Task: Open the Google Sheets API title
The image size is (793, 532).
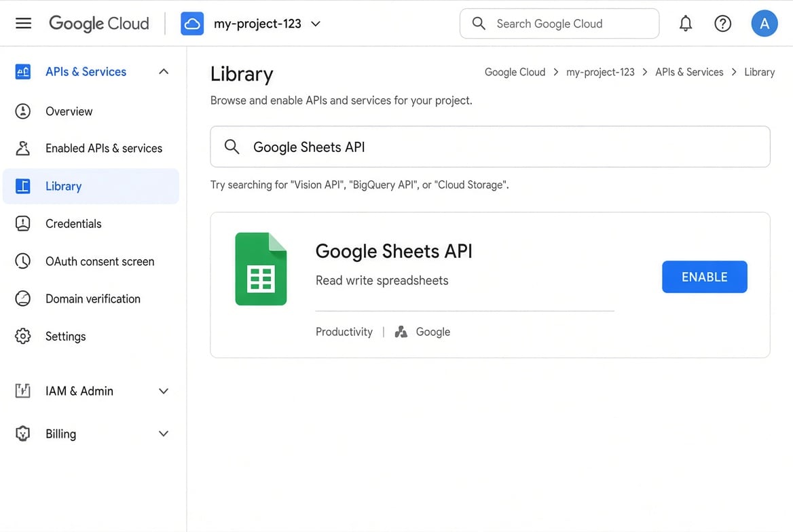Action: 394,251
